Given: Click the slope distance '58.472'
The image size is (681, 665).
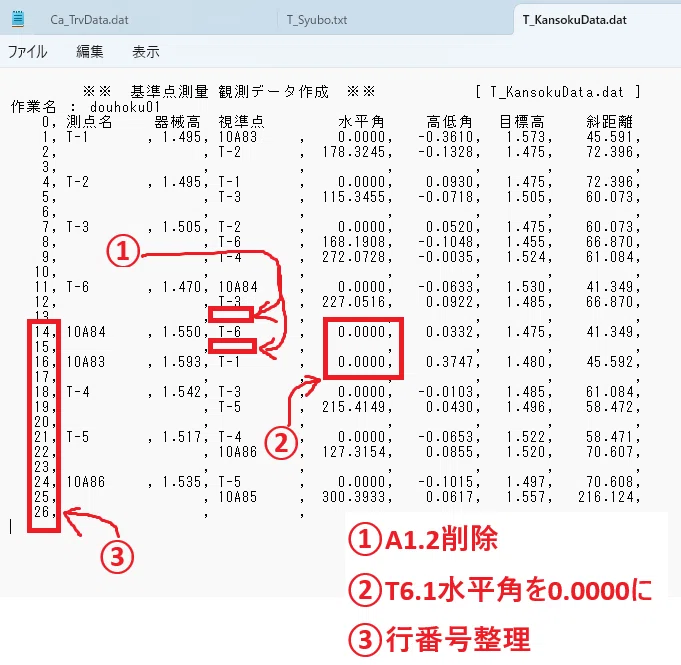Looking at the screenshot, I should click(x=610, y=407).
